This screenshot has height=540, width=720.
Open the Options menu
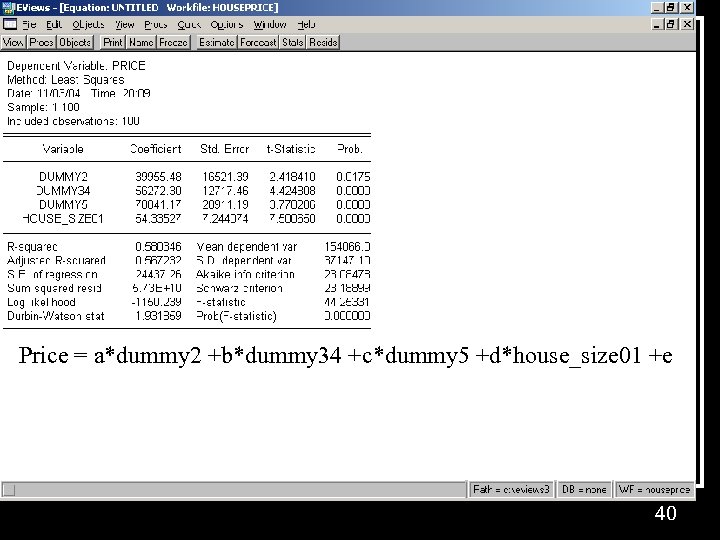[x=226, y=25]
